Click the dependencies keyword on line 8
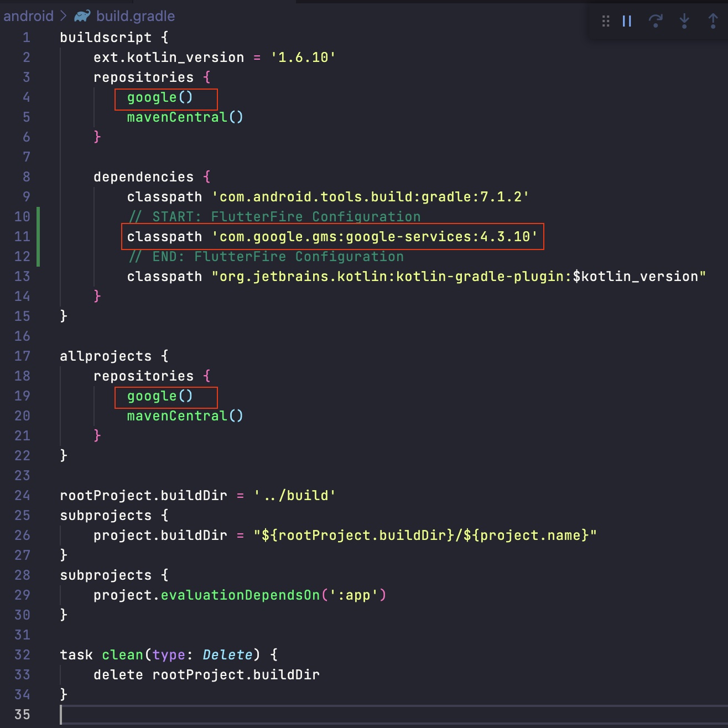Screen dimensions: 728x728 click(x=144, y=177)
